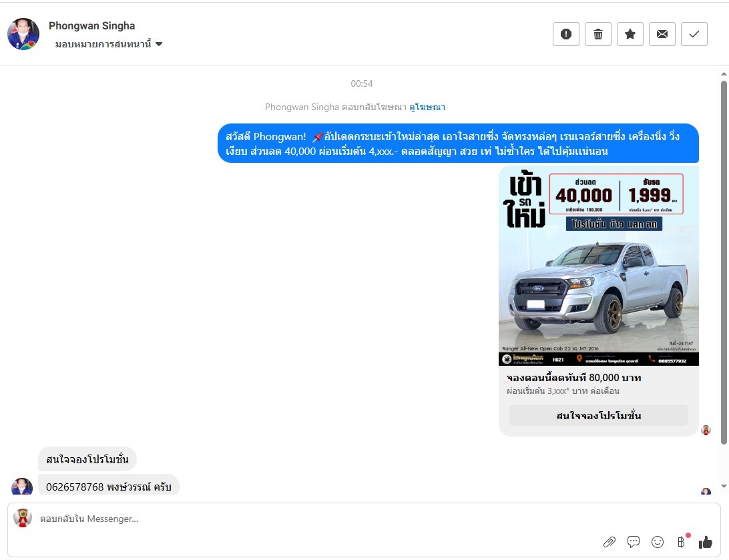This screenshot has height=560, width=729.
Task: Select customer reply bubble สนใจจองโปรโมชั่น
Action: point(87,459)
